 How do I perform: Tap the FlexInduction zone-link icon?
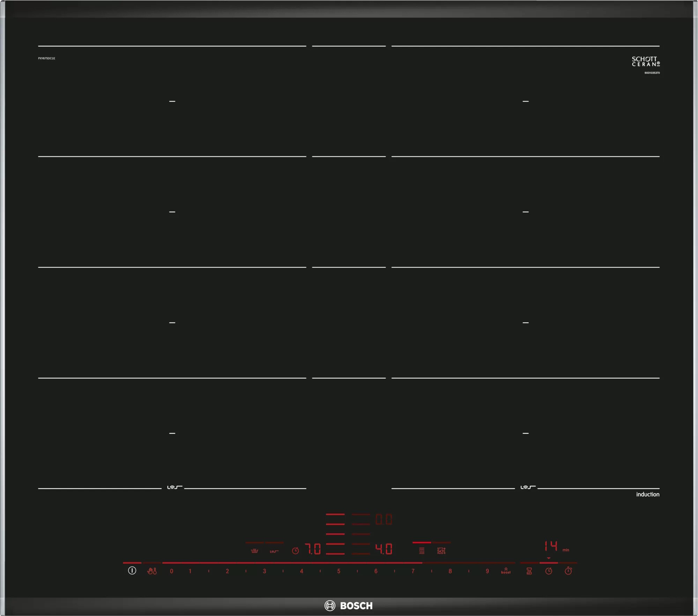click(422, 551)
